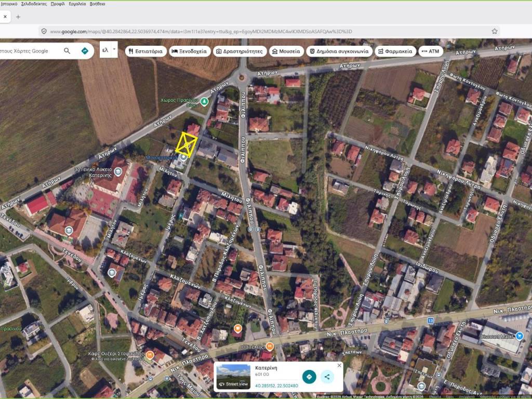Click the 3ο Γενικό Λύκειο school marker
This screenshot has width=532, height=399.
(118, 172)
